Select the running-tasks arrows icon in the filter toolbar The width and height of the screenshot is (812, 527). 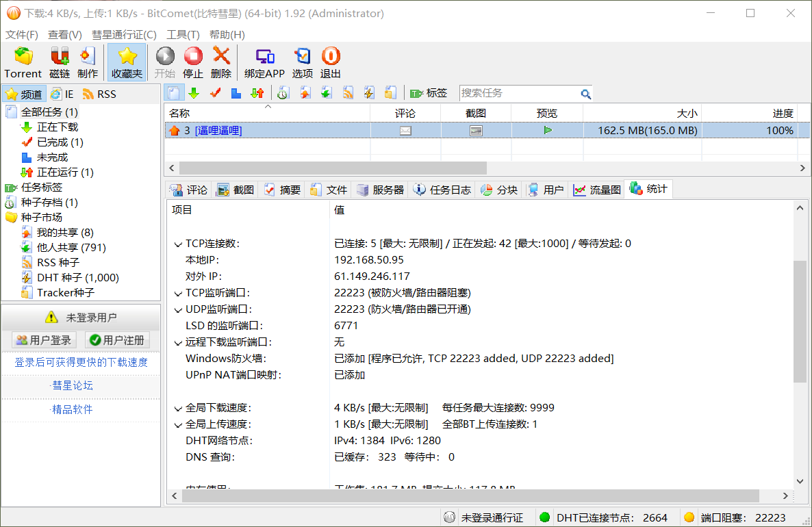(257, 93)
